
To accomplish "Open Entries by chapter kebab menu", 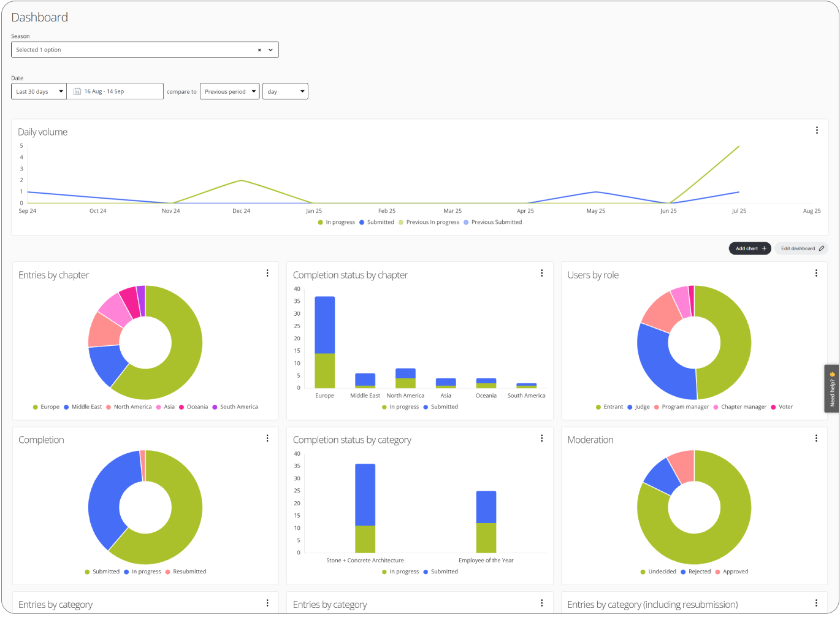I will (267, 274).
